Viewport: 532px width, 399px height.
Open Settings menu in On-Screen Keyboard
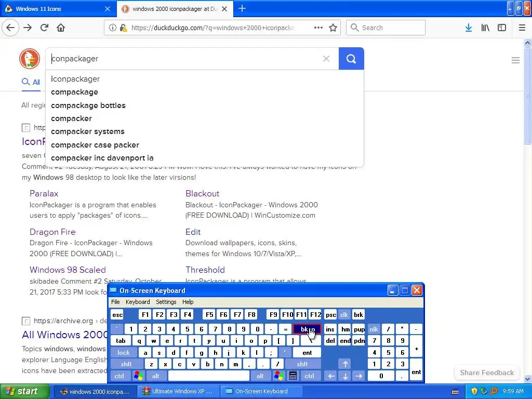166,302
